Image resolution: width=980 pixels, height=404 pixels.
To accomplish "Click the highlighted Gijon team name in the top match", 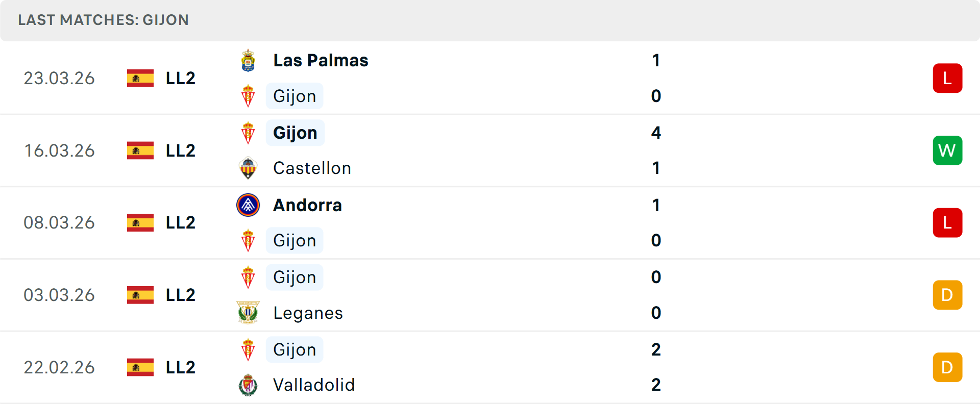I will pos(295,96).
